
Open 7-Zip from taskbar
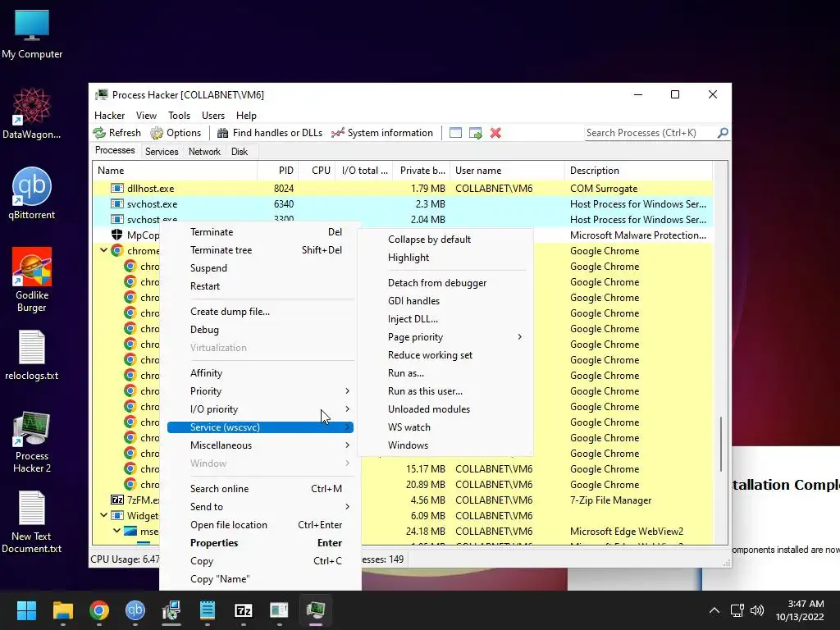(x=243, y=610)
